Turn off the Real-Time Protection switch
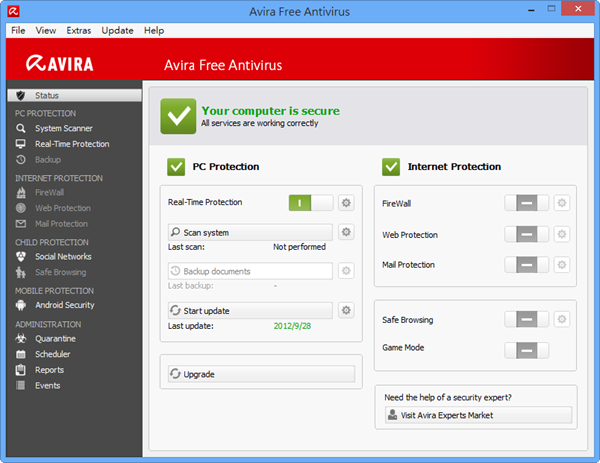 311,203
